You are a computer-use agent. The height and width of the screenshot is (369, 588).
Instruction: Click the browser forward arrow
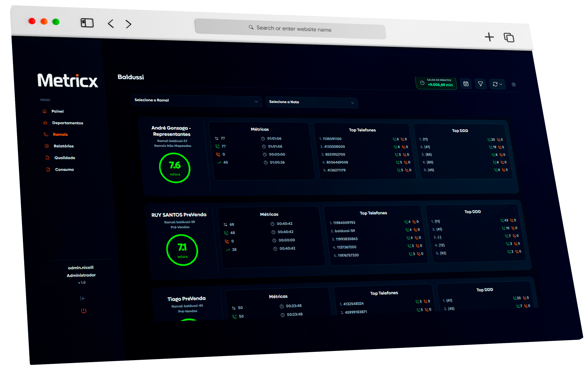tap(128, 24)
